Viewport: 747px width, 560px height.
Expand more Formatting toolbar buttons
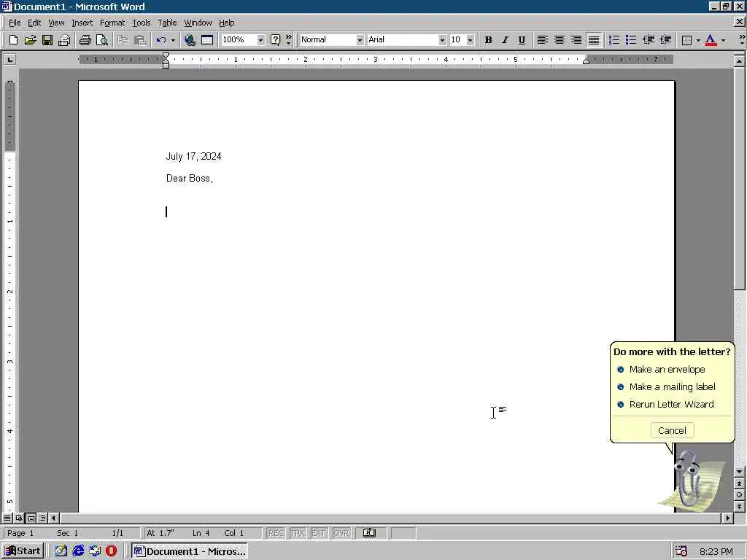click(741, 40)
